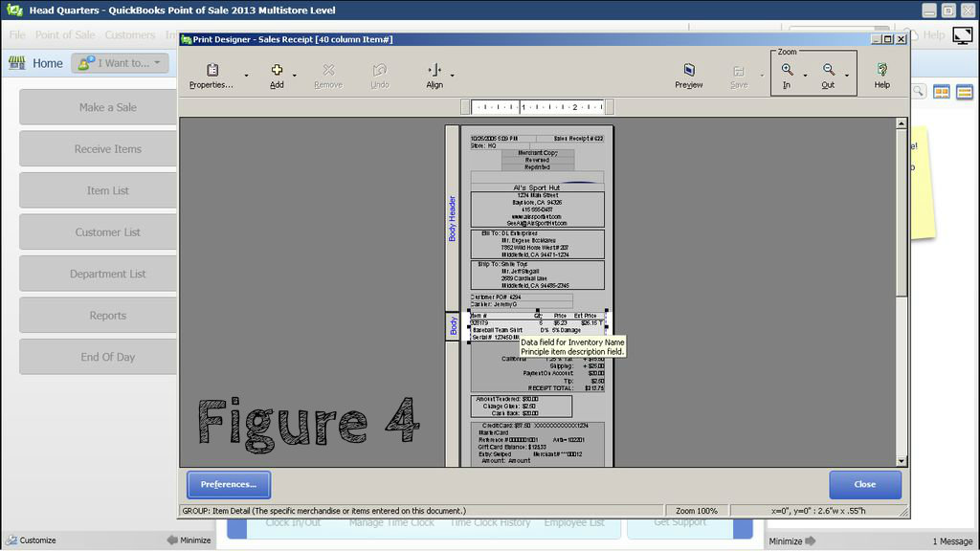980x551 pixels.
Task: Open the "1 Message" notification
Action: pos(952,541)
